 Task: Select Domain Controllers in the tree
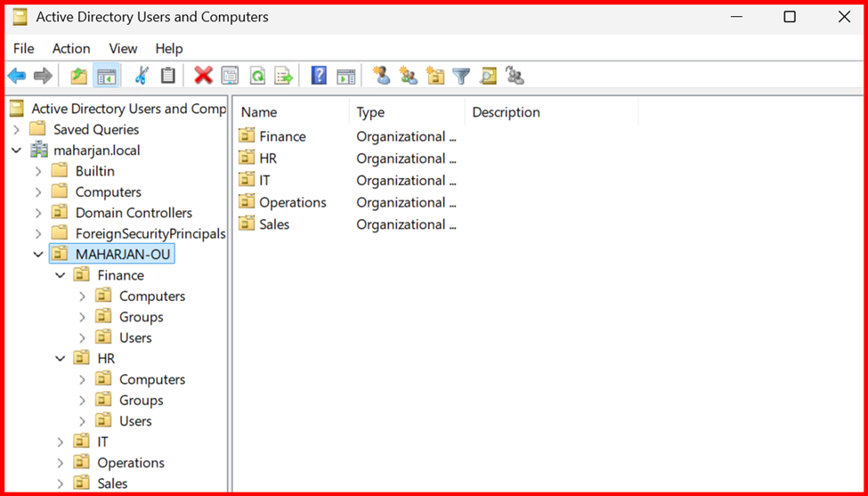point(134,213)
